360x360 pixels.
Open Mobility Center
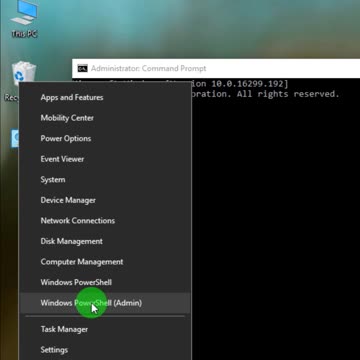point(105,118)
